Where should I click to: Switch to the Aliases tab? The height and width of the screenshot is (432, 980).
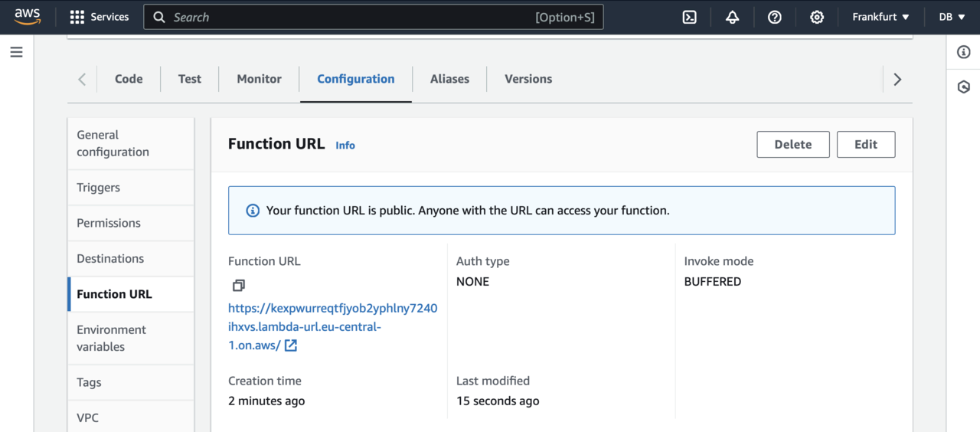pos(449,79)
